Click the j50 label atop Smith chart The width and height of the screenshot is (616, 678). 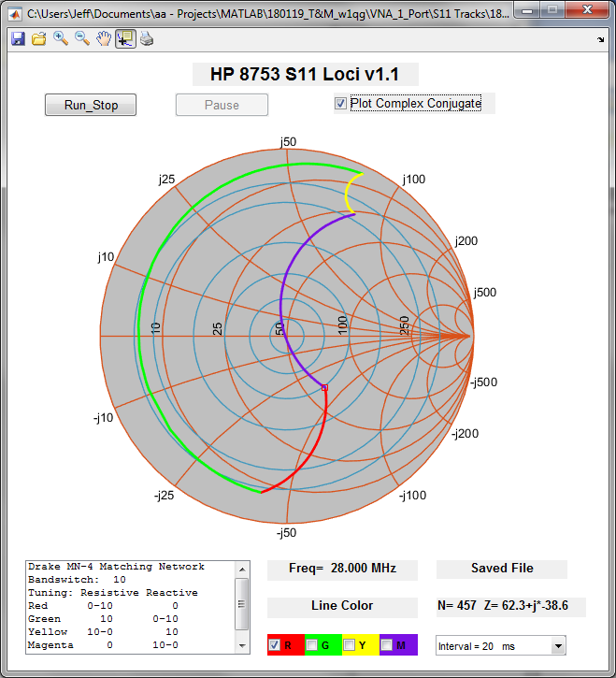[x=288, y=142]
